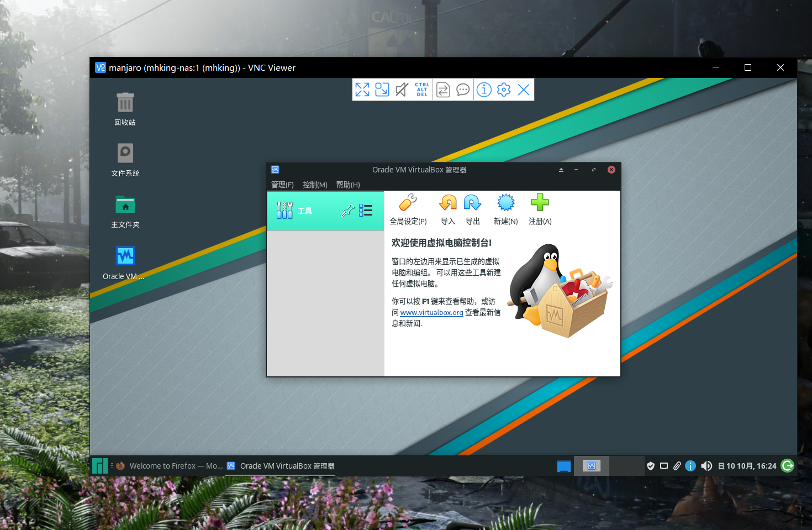Enter fullscreen from the VNC toolbar

(x=362, y=90)
